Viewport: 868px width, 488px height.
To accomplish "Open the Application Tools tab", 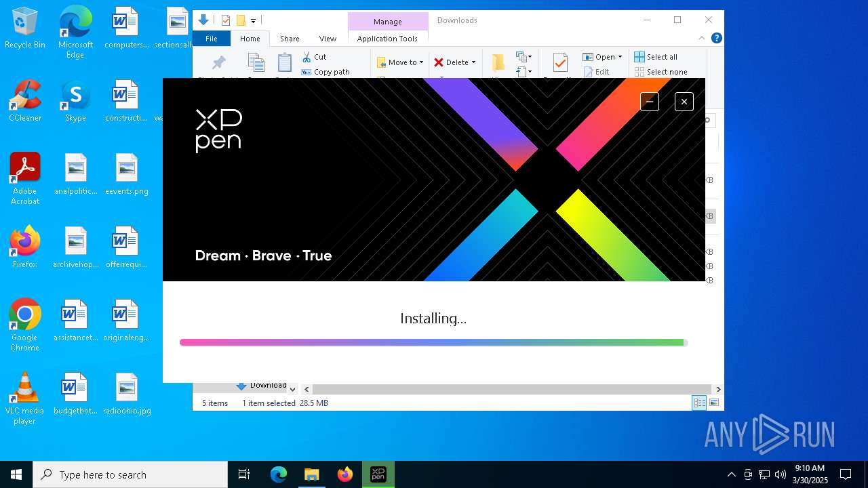I will (x=387, y=39).
